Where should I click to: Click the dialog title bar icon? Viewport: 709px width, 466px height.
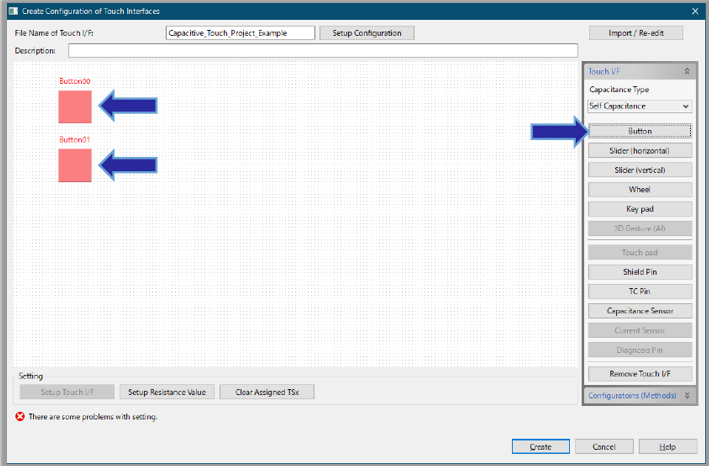[14, 11]
